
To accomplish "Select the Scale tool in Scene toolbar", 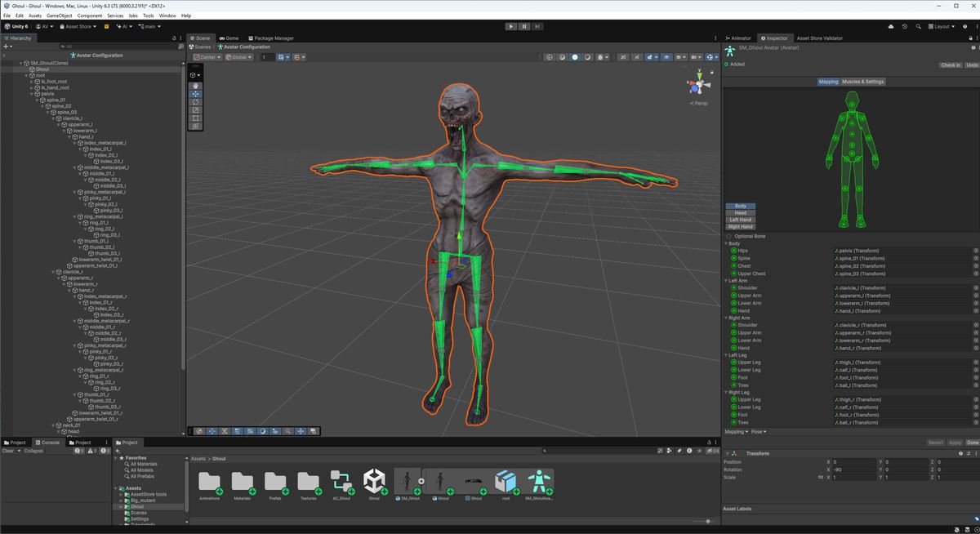I will [196, 110].
